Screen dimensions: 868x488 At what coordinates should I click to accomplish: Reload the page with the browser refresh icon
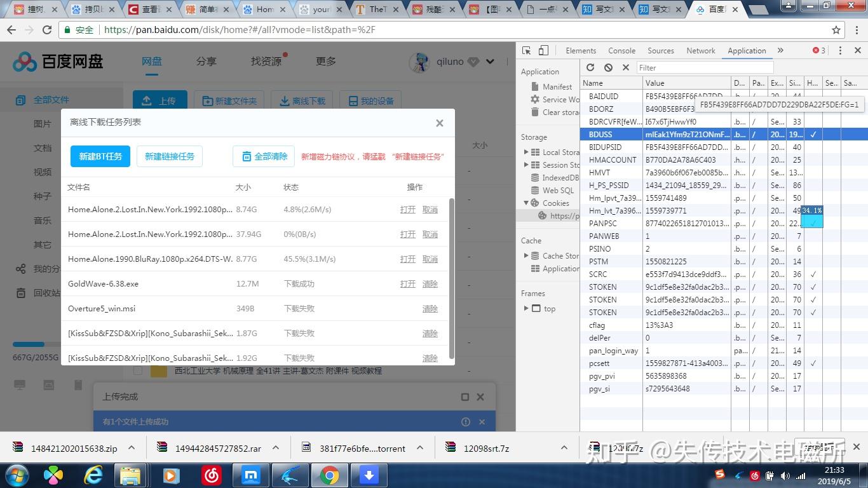point(47,30)
